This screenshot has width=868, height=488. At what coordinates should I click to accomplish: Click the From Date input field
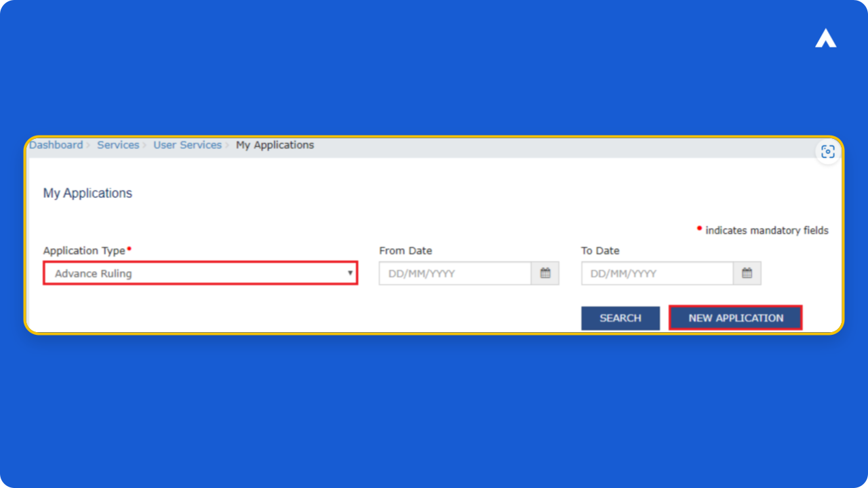click(455, 274)
